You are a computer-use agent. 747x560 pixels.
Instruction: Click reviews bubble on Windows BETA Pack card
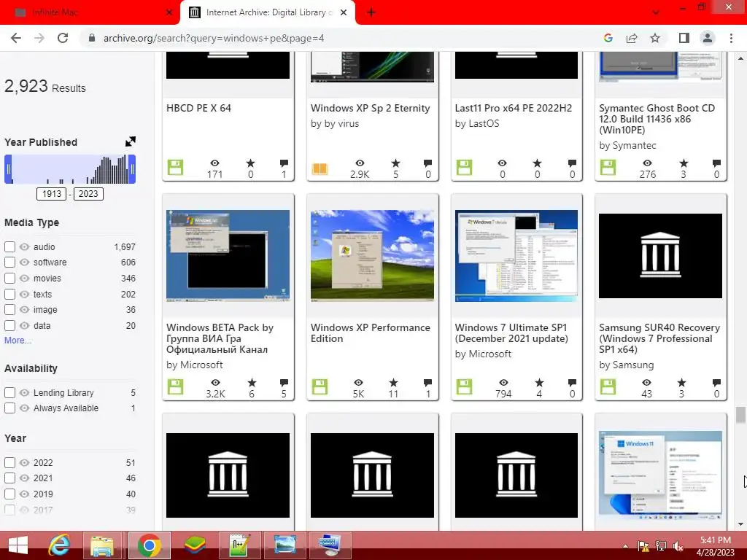click(x=284, y=382)
